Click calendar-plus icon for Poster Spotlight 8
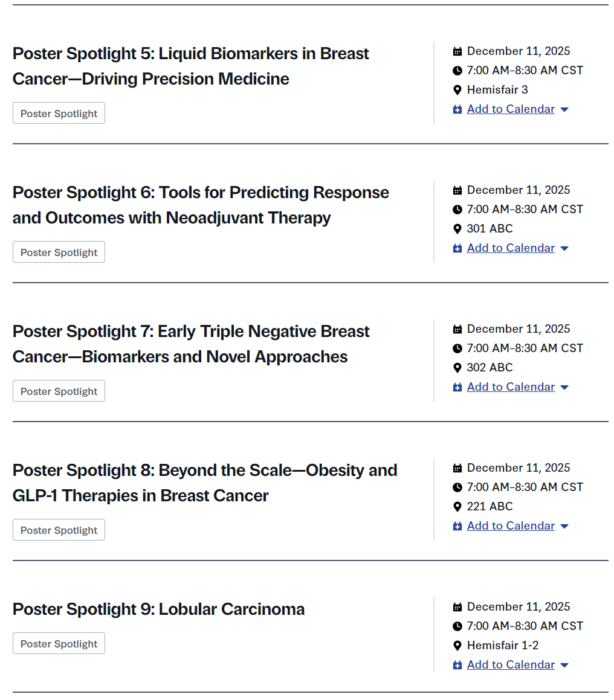Viewport: 614px width, 700px height. tap(457, 526)
